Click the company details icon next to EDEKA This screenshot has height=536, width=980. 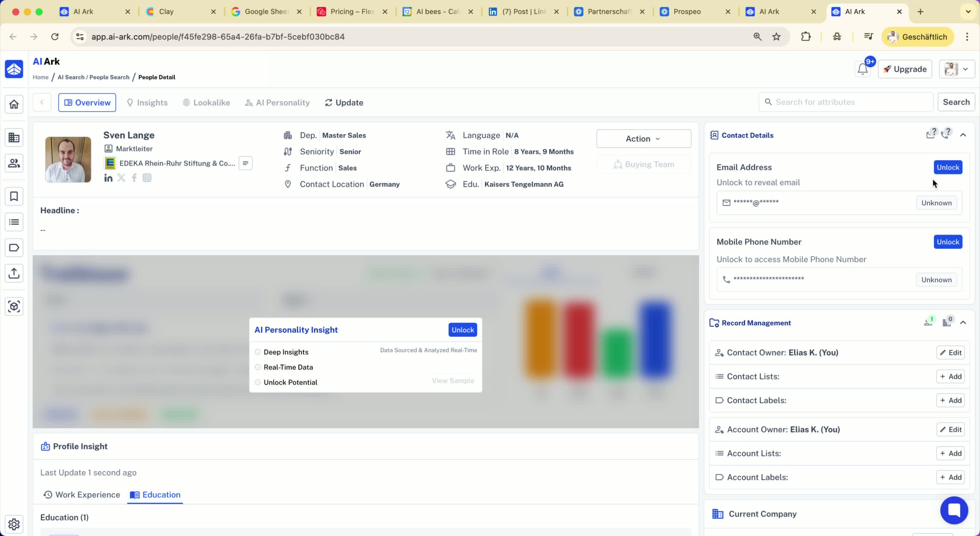(246, 163)
